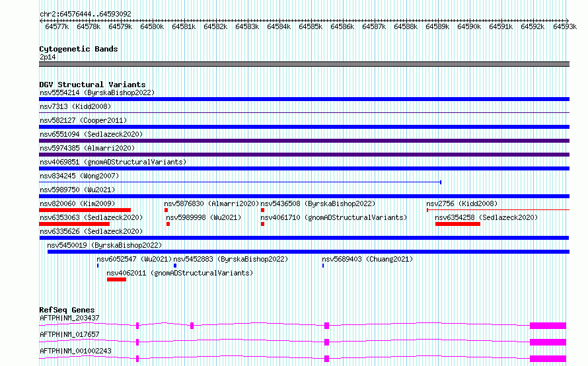Click the 64585k ruler tick label
The height and width of the screenshot is (366, 588).
point(311,26)
